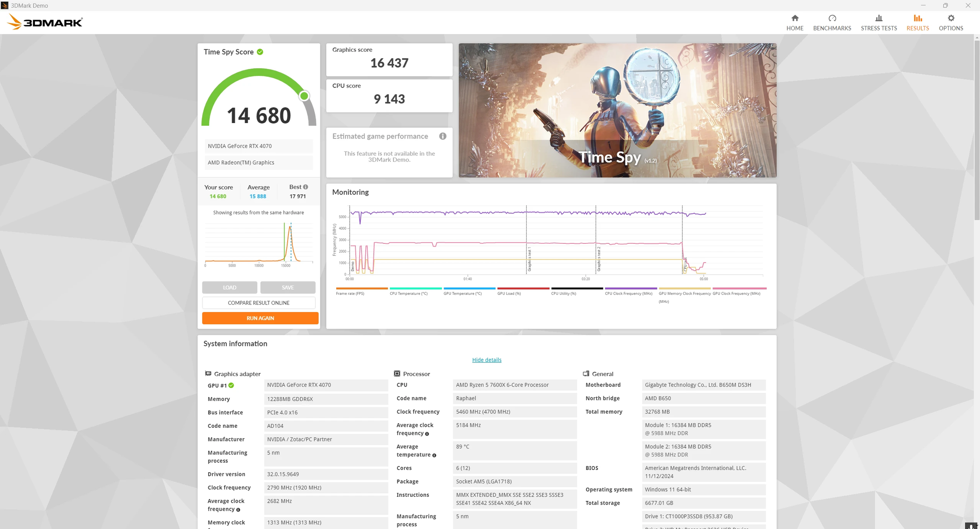Click the vertical scrollbar thumb

click(x=977, y=129)
